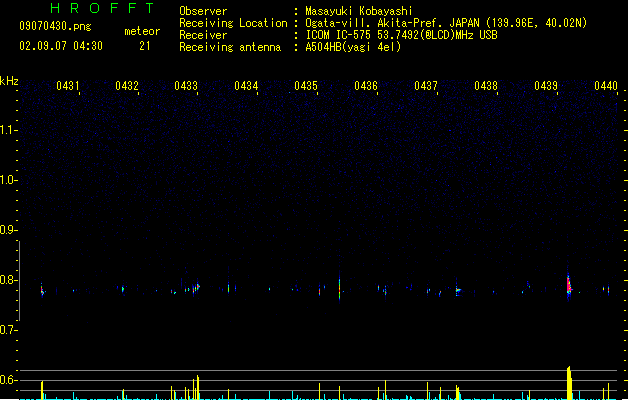The image size is (629, 400).
Task: Click time marker 0432
Action: (127, 86)
